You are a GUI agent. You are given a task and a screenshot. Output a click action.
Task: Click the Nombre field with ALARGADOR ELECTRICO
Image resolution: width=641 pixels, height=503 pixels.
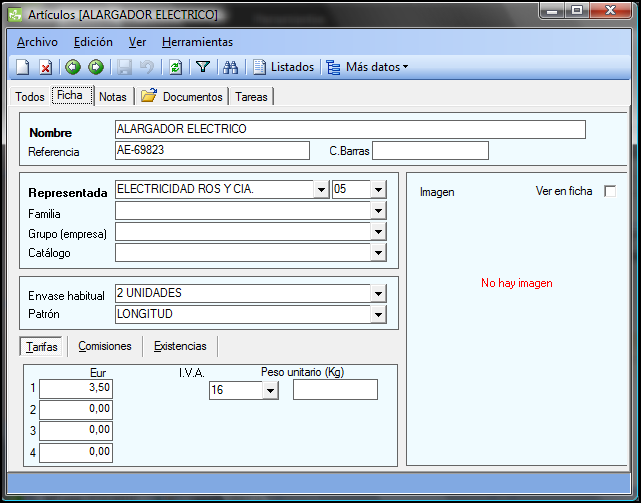pyautogui.click(x=350, y=129)
